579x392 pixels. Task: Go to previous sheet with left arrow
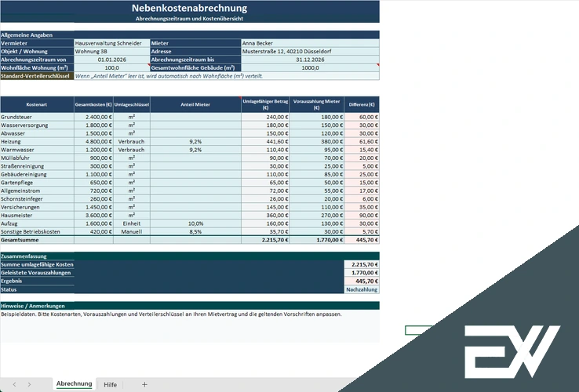click(x=14, y=385)
